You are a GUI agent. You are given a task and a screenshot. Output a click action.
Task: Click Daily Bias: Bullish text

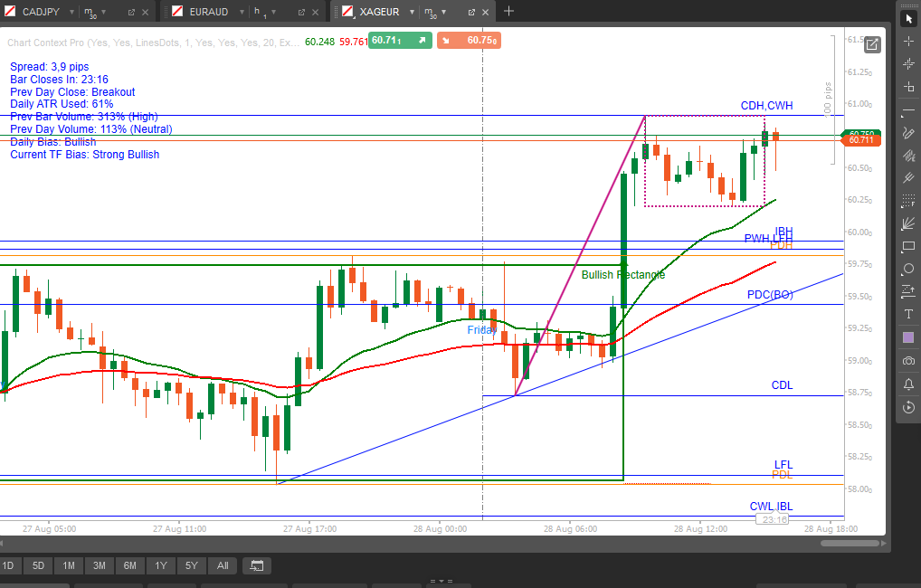[52, 142]
